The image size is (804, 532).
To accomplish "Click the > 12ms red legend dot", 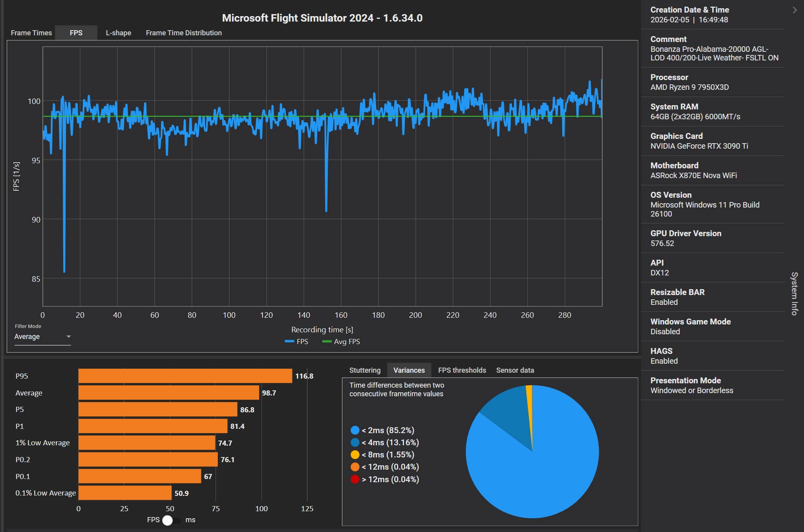I will click(x=355, y=479).
